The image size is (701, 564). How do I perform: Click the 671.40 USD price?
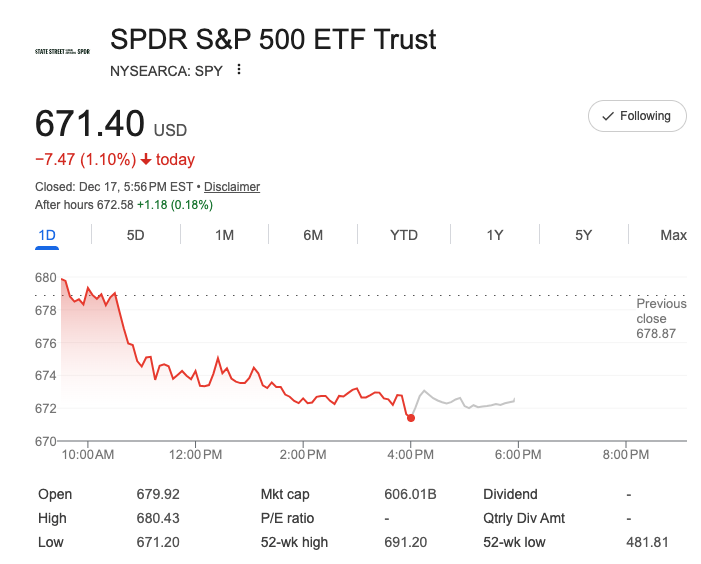point(110,125)
